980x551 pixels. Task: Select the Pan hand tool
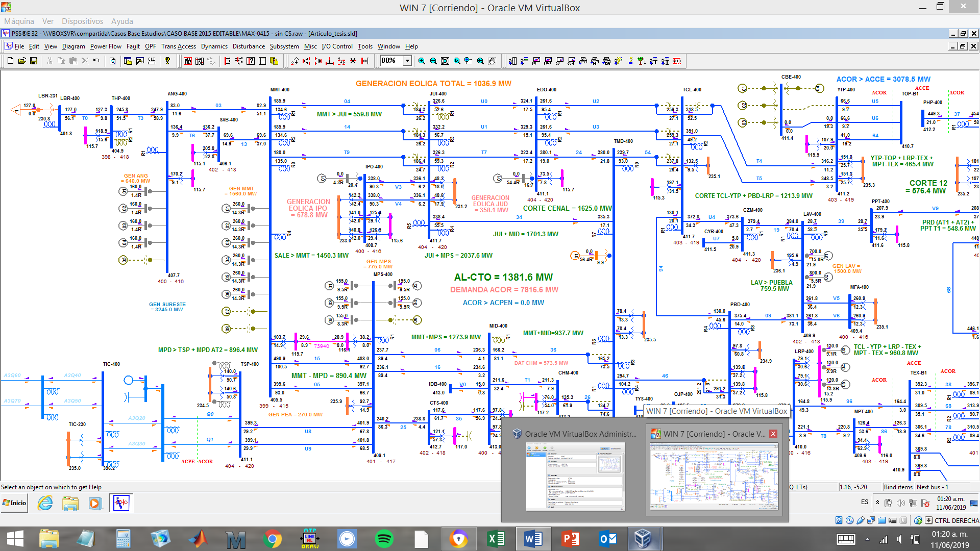pyautogui.click(x=493, y=61)
